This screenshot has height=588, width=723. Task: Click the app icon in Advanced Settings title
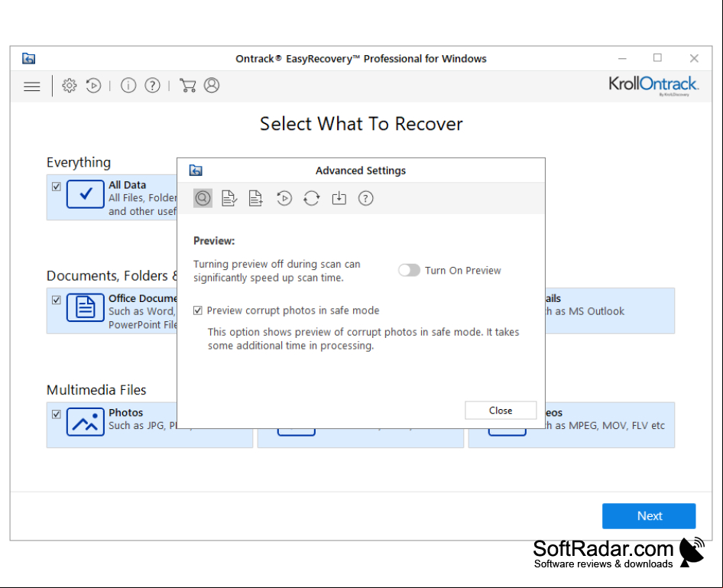(x=196, y=171)
